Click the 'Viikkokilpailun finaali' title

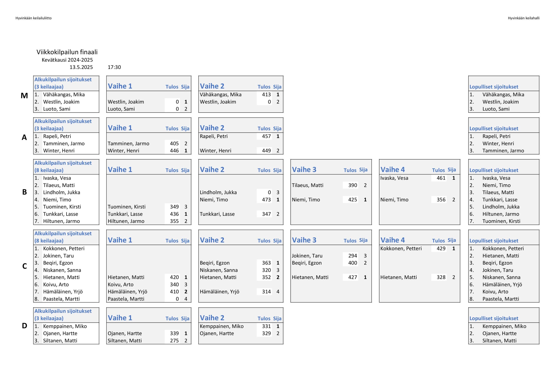coord(67,52)
